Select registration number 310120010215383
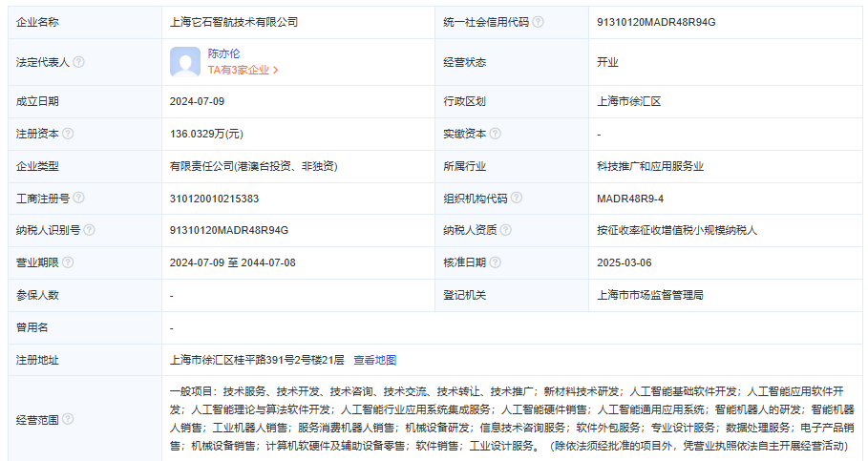Image resolution: width=868 pixels, height=461 pixels. (x=214, y=199)
